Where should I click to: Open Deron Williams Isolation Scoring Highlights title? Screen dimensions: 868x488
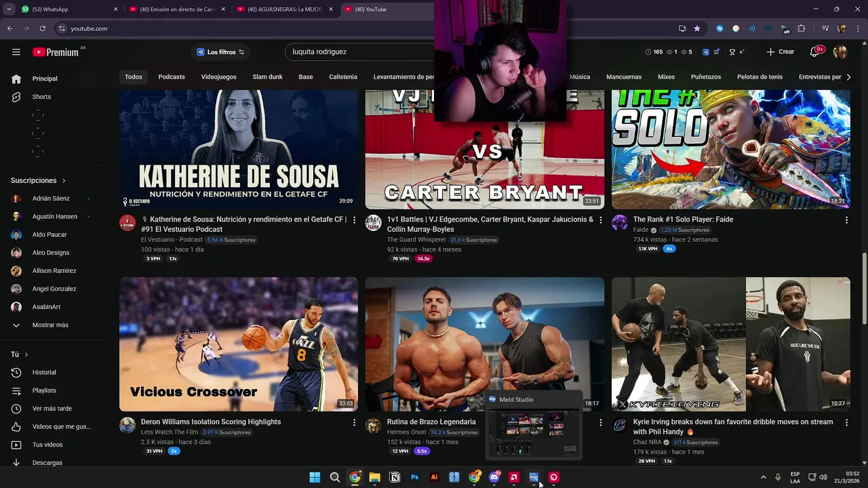point(211,422)
